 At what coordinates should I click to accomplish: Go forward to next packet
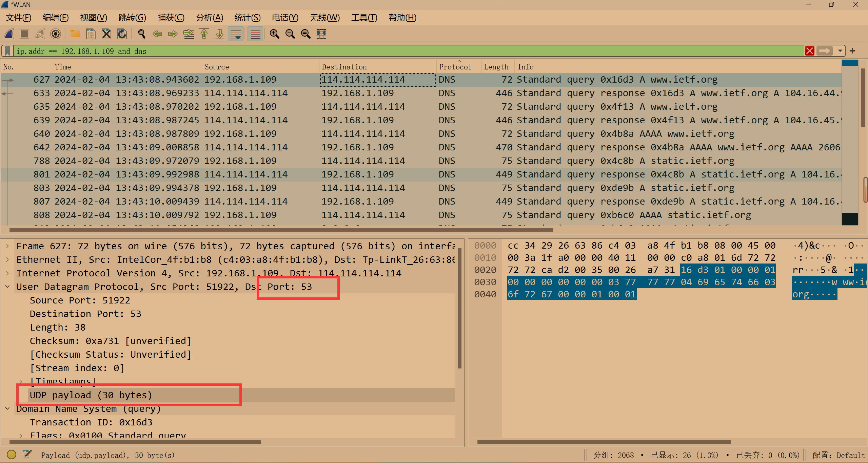pyautogui.click(x=173, y=34)
